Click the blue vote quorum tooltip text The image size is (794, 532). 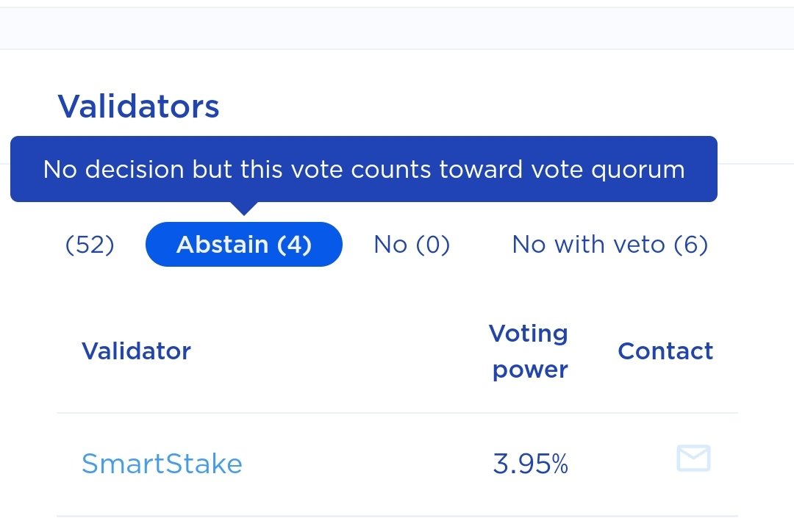tap(364, 170)
